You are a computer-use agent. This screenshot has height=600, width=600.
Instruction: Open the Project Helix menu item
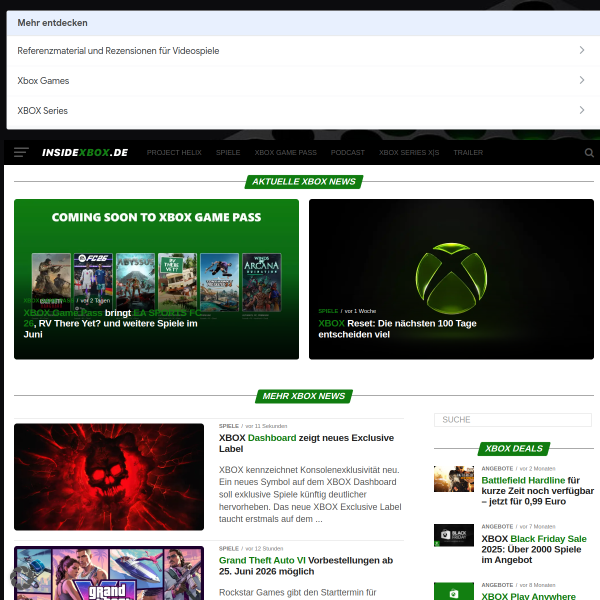(x=174, y=152)
